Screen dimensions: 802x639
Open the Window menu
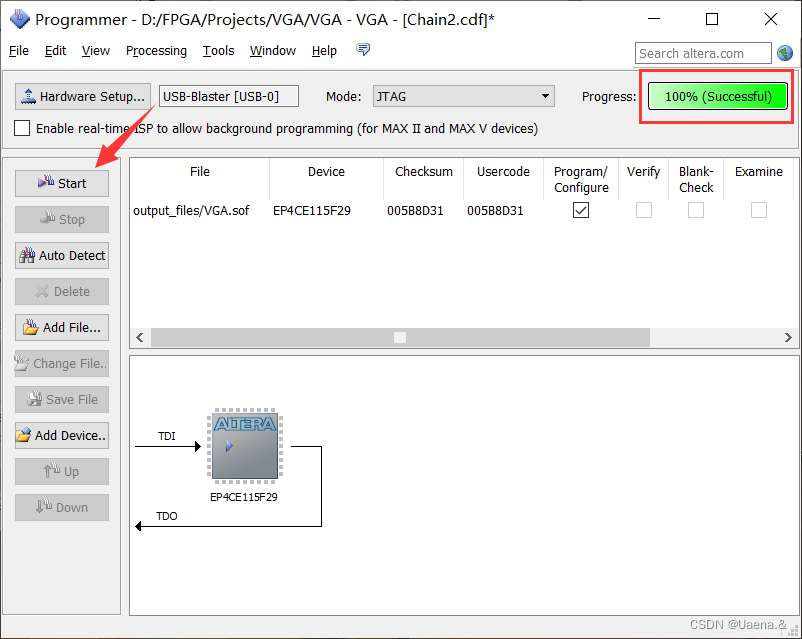click(273, 51)
